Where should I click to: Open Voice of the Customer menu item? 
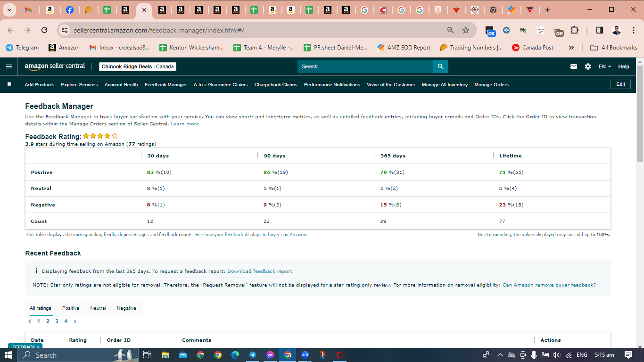(x=391, y=85)
